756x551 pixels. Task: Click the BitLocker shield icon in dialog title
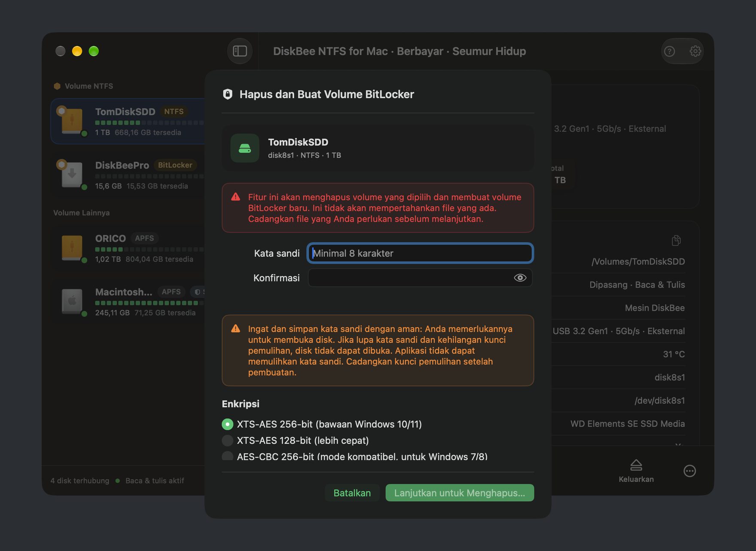coord(228,94)
